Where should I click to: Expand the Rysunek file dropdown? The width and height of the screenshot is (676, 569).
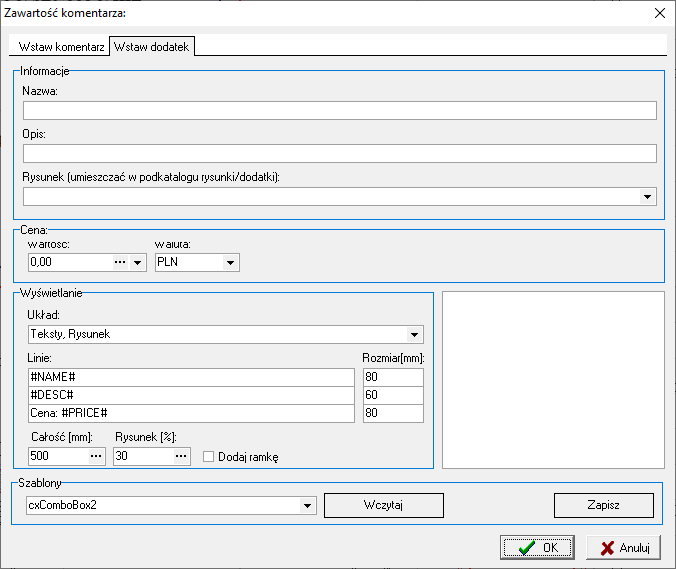648,197
